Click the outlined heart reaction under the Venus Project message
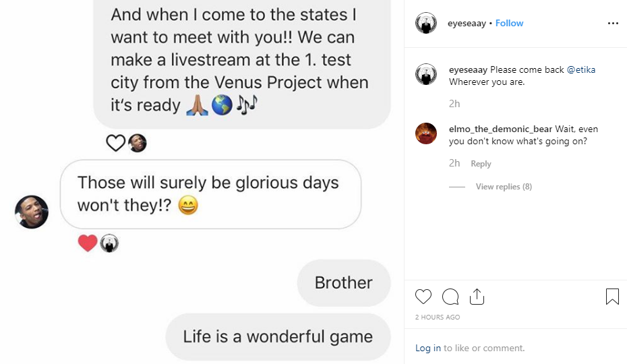 115,143
